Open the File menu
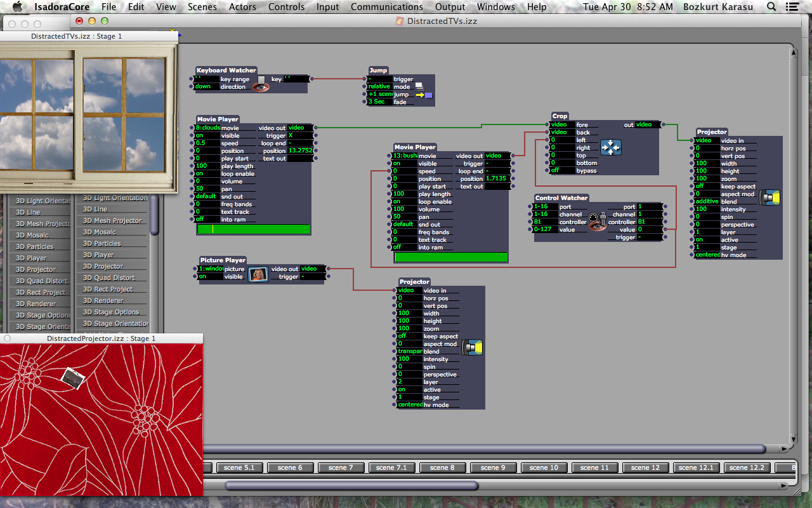Image resolution: width=812 pixels, height=508 pixels. click(x=108, y=7)
